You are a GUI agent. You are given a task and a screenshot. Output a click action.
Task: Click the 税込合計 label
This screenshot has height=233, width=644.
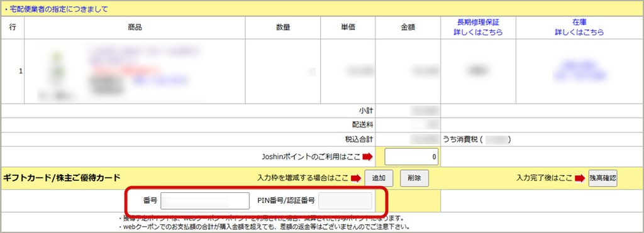(359, 139)
